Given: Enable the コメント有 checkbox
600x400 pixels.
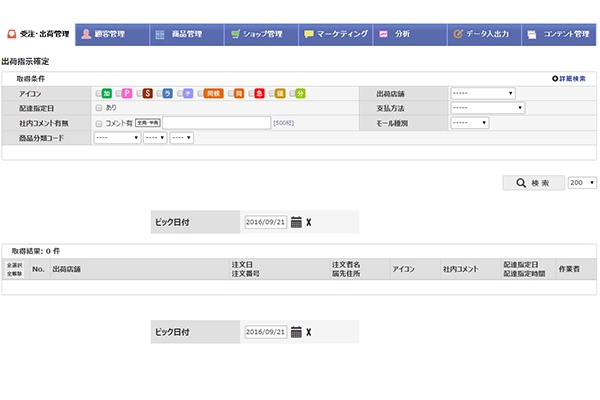Looking at the screenshot, I should 98,122.
